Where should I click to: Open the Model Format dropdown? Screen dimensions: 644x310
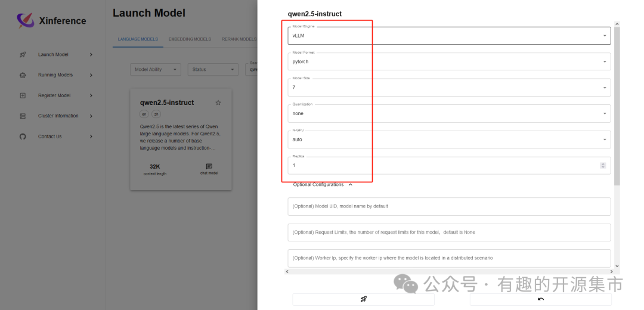[449, 61]
